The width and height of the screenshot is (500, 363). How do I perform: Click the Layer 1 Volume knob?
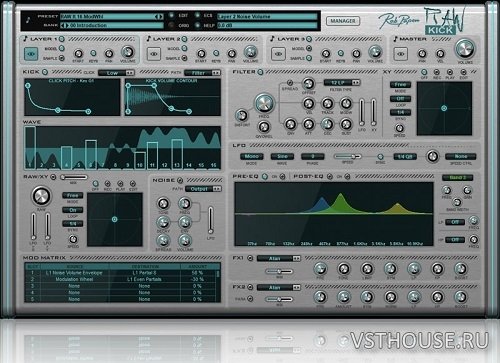pyautogui.click(x=127, y=52)
